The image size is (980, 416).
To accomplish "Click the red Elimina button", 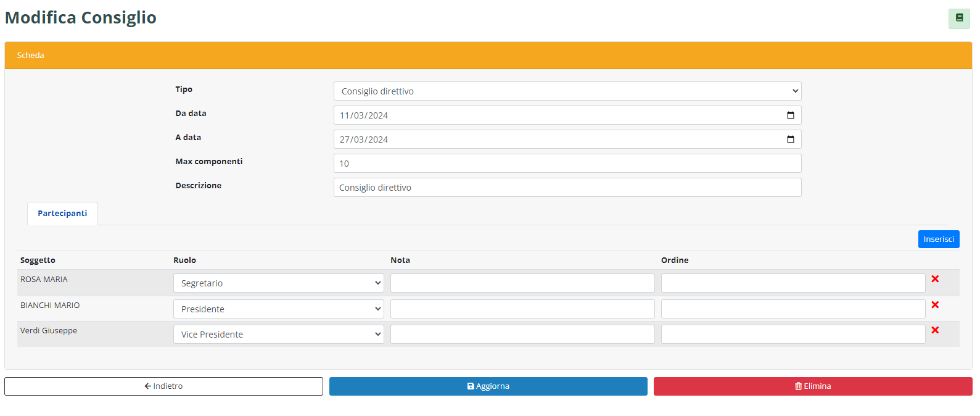I will [812, 386].
